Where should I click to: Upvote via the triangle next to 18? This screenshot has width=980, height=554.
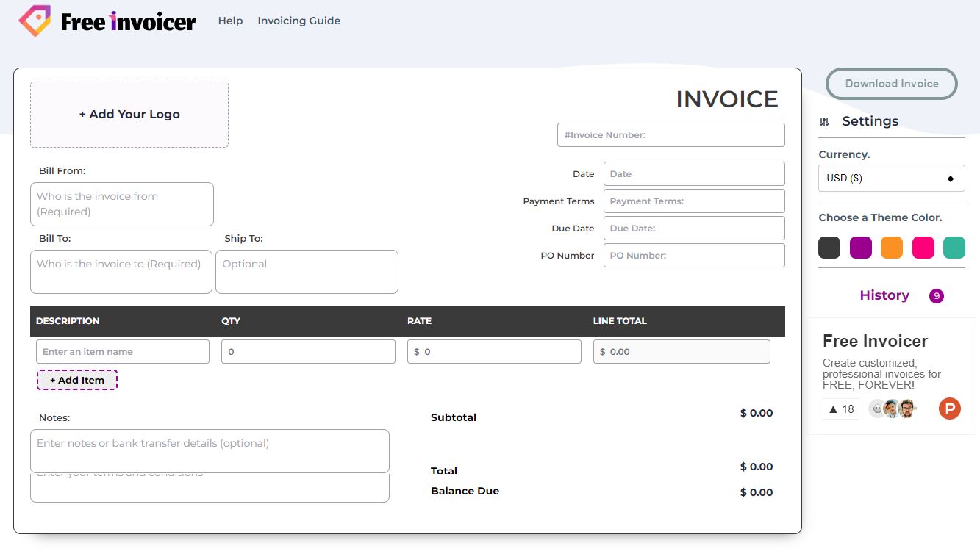tap(833, 409)
